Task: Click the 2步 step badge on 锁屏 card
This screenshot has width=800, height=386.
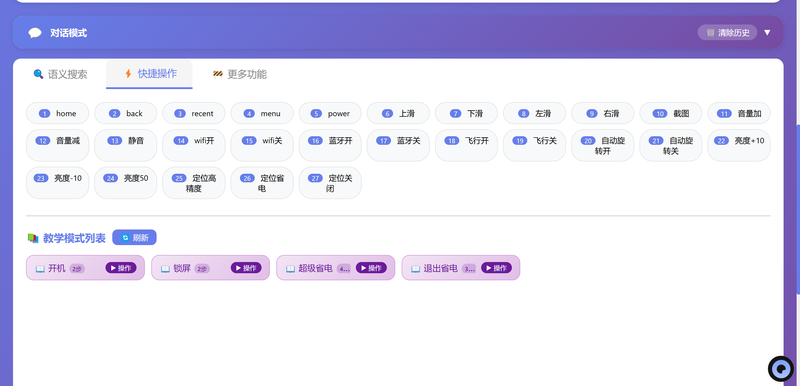Action: tap(202, 268)
